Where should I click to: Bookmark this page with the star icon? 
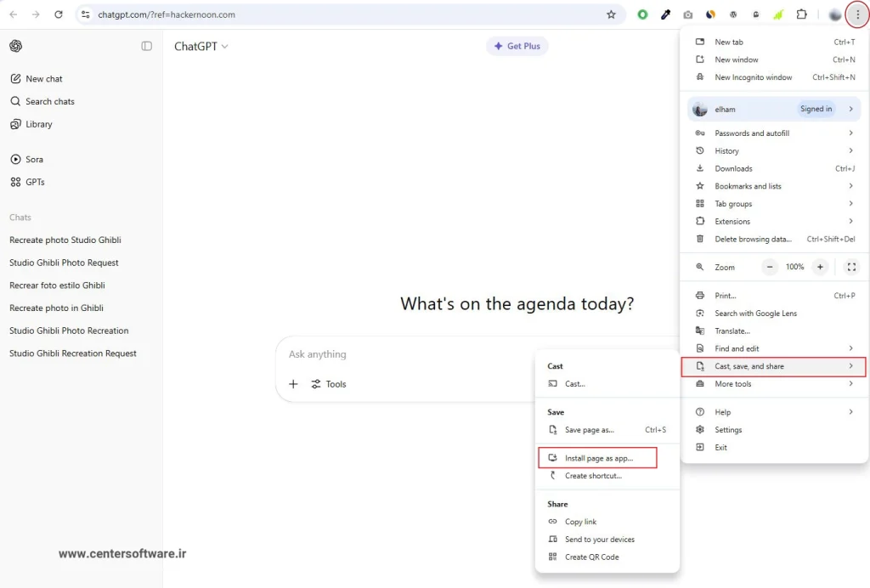(611, 14)
